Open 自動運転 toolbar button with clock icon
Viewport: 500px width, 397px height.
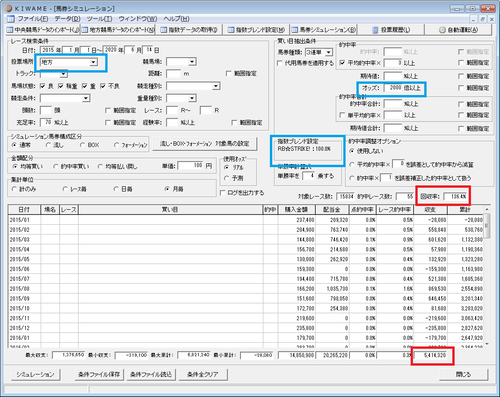(x=458, y=30)
